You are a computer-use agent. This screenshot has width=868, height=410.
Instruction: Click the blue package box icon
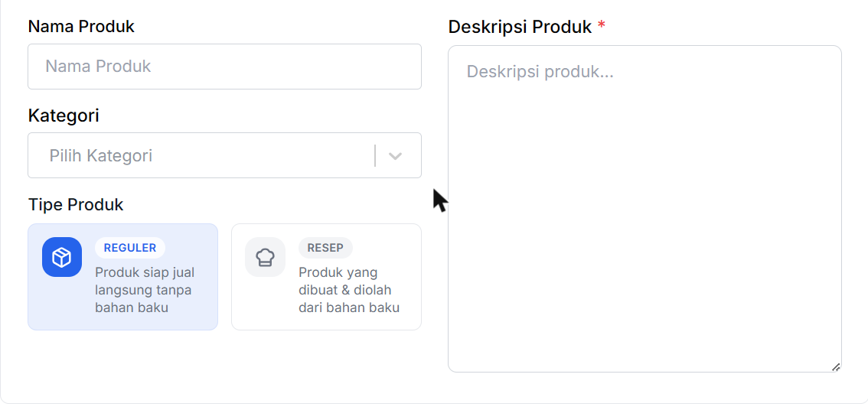62,257
